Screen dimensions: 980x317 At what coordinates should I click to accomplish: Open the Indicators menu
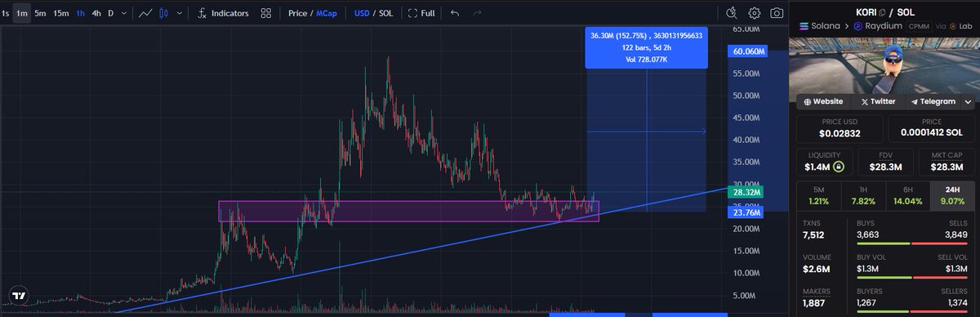(x=224, y=13)
